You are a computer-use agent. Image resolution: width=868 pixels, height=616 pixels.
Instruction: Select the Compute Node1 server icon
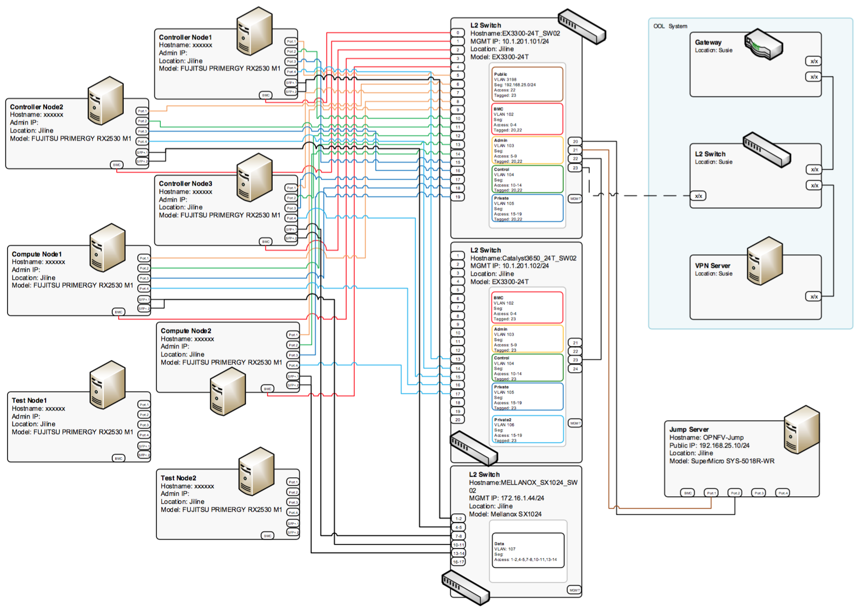(107, 247)
